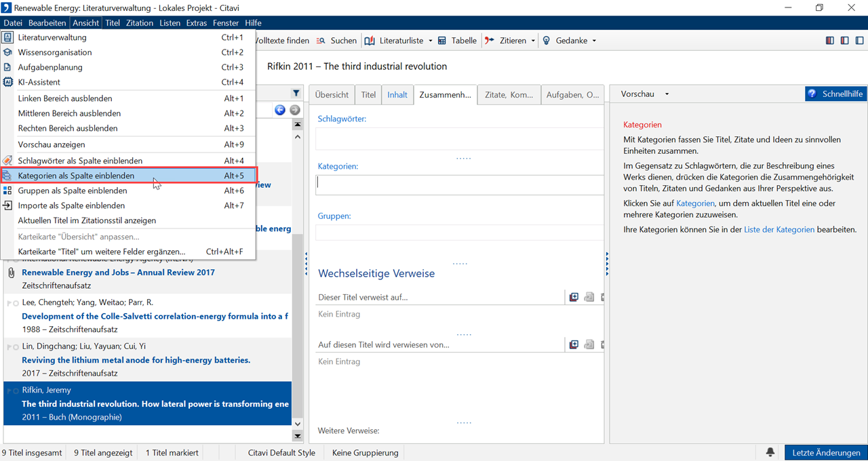868x461 pixels.
Task: Click the blue back navigation arrow
Action: click(x=280, y=110)
